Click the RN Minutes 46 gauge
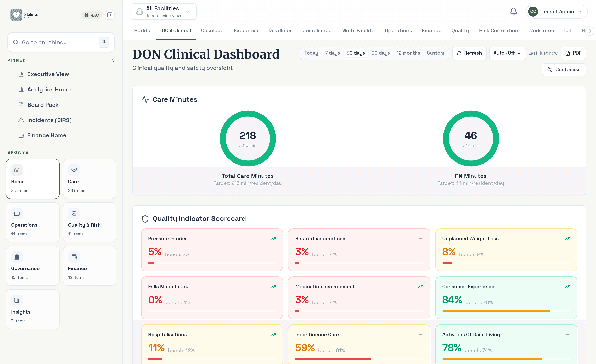 click(x=471, y=139)
